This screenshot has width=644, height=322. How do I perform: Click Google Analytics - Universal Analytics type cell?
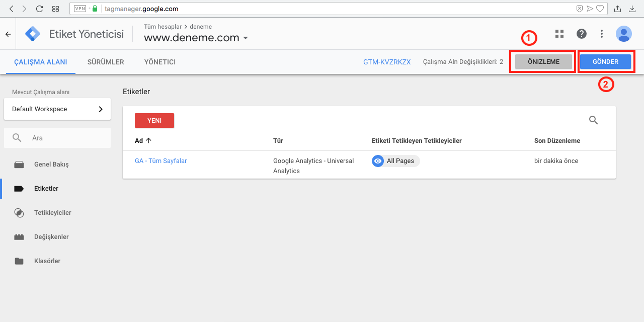[313, 166]
